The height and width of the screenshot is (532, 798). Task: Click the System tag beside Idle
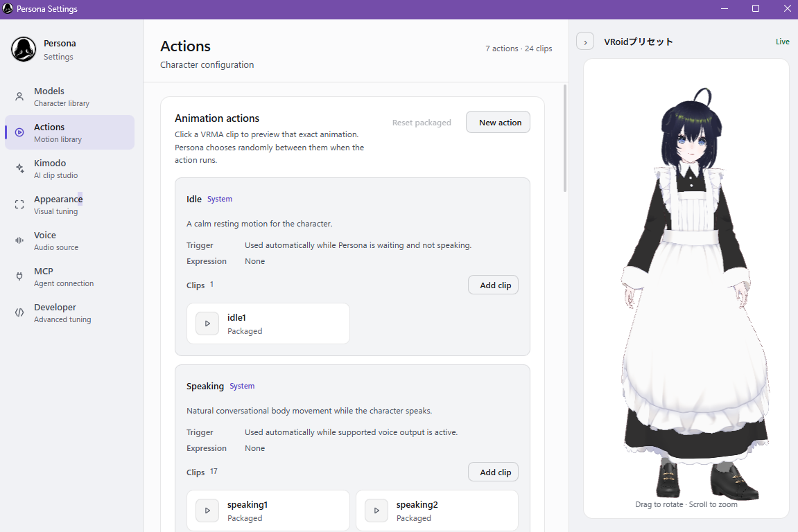pyautogui.click(x=219, y=199)
